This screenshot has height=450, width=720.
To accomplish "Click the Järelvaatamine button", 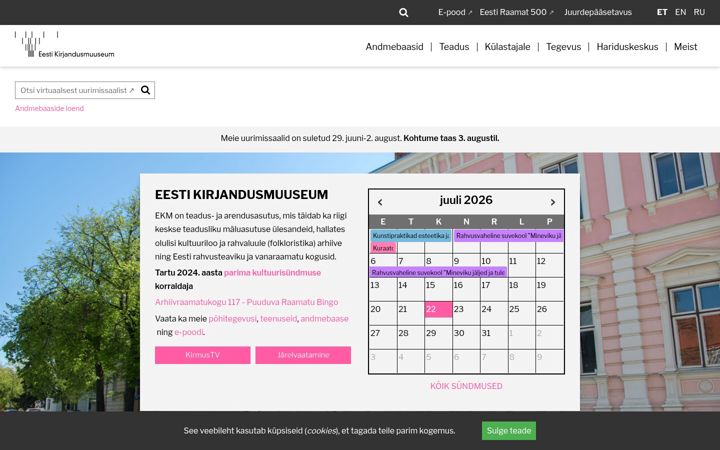I will tap(303, 355).
